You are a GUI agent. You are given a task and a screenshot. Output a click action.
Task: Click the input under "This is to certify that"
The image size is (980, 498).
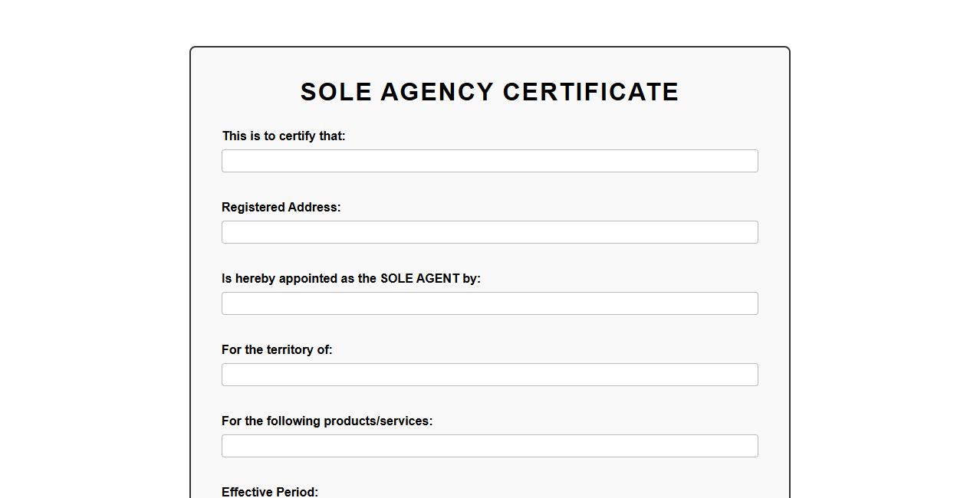pyautogui.click(x=489, y=161)
